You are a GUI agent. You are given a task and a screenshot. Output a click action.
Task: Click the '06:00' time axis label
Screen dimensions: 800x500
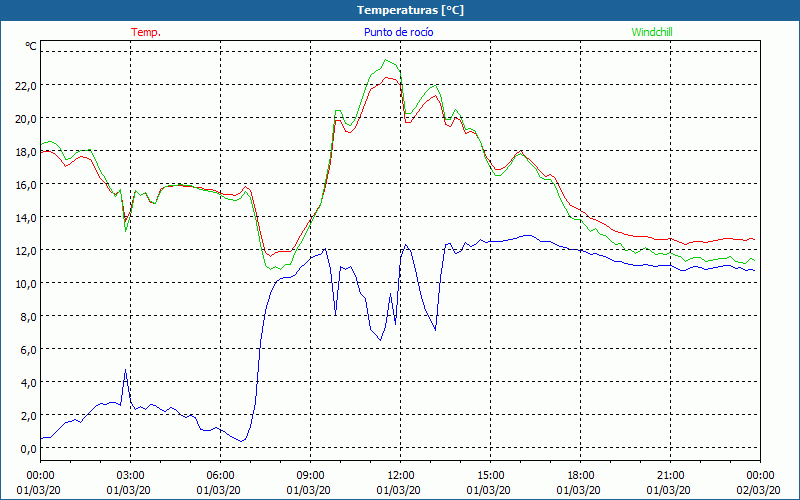click(x=220, y=476)
